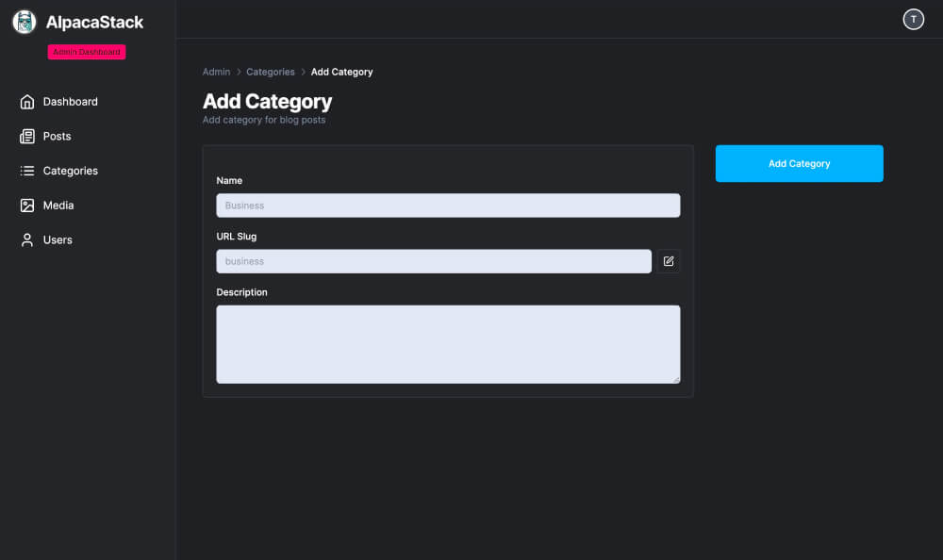Click the Description textarea resize handle
The image size is (943, 560).
click(x=676, y=381)
